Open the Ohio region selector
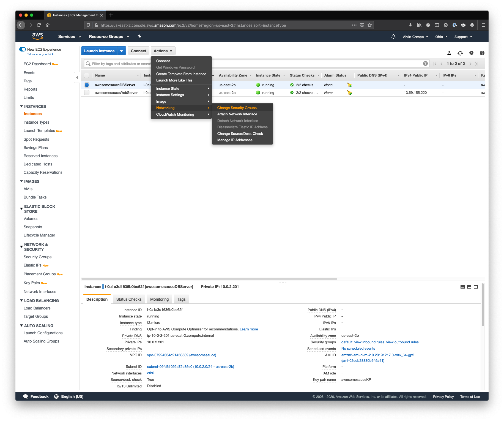The width and height of the screenshot is (504, 421). click(441, 36)
